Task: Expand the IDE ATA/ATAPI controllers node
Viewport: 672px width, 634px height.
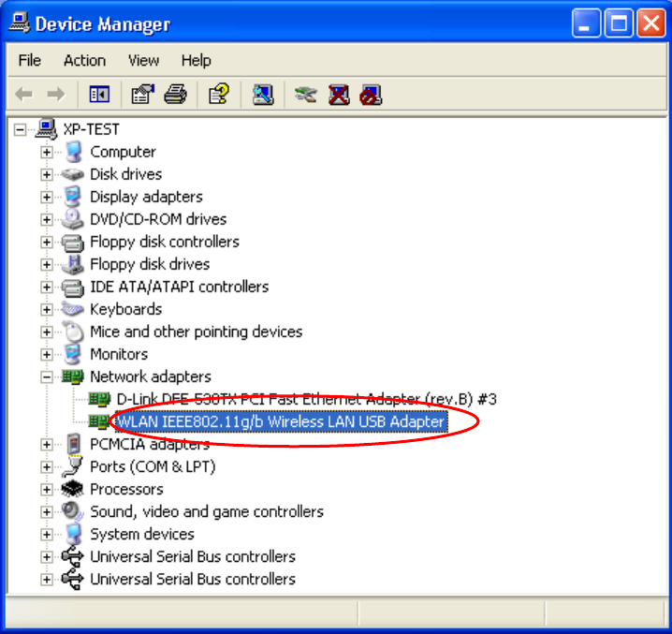Action: tap(46, 287)
